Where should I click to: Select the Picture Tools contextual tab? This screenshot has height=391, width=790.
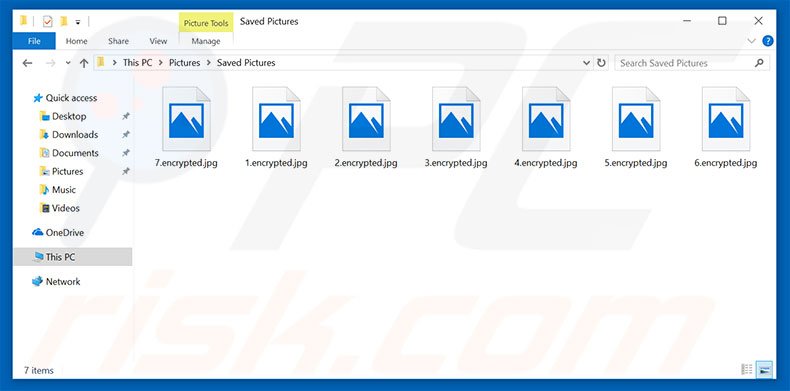point(206,23)
